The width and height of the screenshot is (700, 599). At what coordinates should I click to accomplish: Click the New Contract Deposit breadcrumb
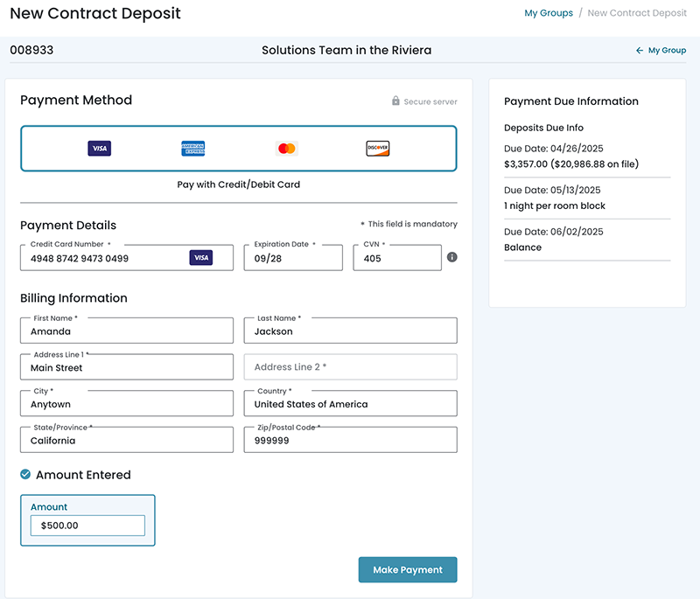click(637, 13)
